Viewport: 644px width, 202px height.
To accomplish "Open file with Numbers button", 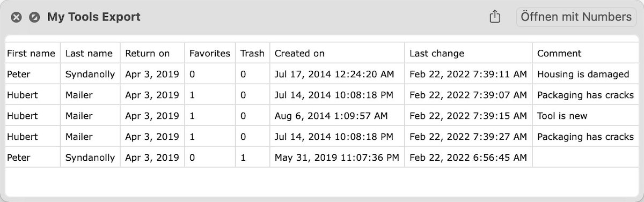I will click(x=576, y=17).
